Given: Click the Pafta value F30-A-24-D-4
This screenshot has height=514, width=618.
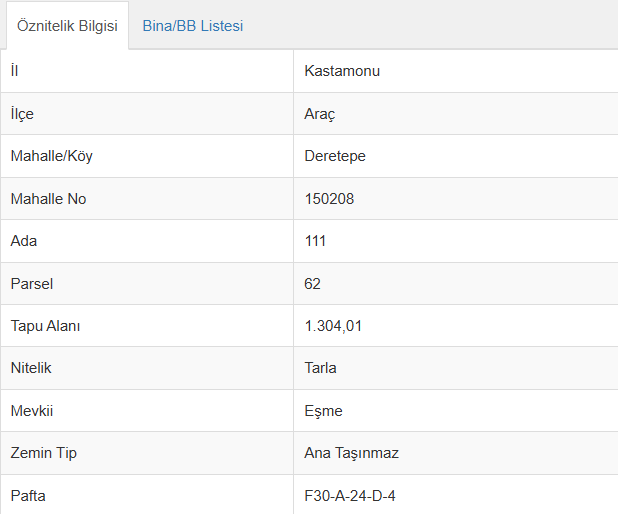Looking at the screenshot, I should tap(350, 496).
